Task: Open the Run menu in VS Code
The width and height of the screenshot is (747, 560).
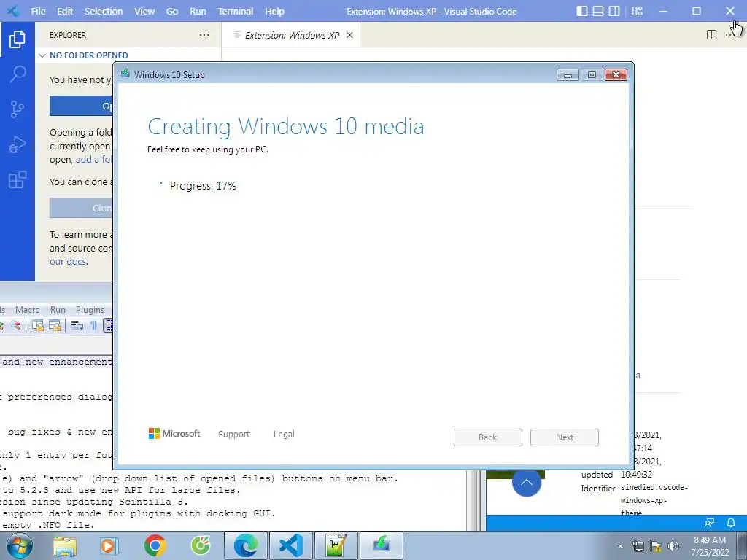Action: click(x=198, y=11)
